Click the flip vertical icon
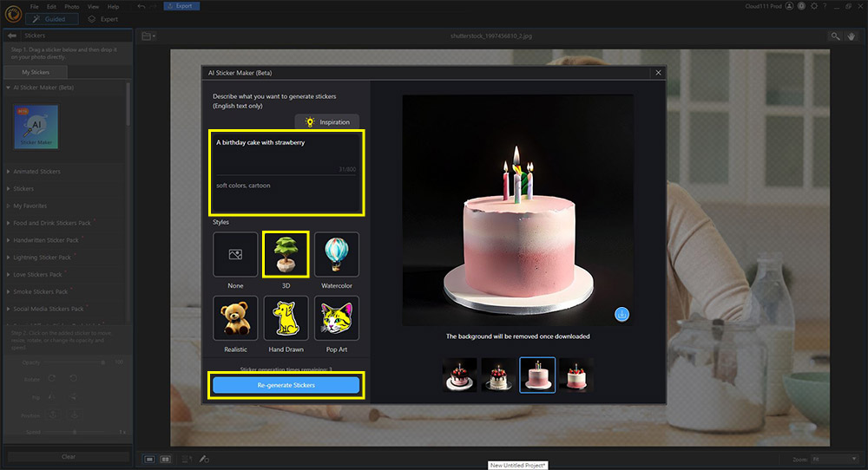Viewport: 868px width, 470px height. point(73,396)
